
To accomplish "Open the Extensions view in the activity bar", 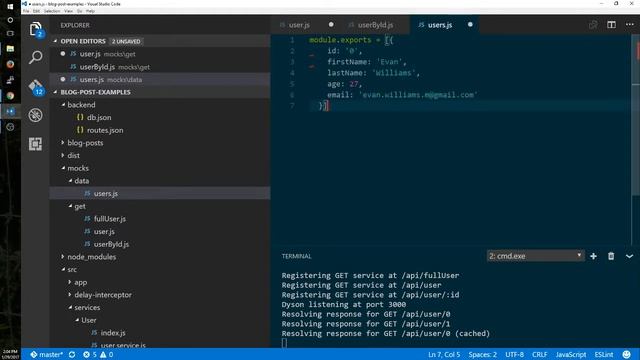I will [x=36, y=144].
